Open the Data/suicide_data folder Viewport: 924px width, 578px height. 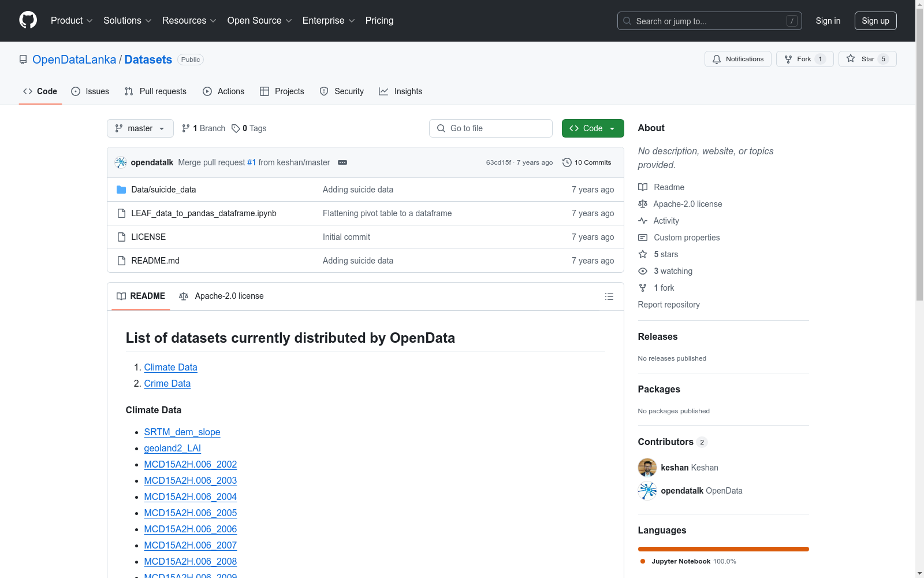[x=163, y=190]
